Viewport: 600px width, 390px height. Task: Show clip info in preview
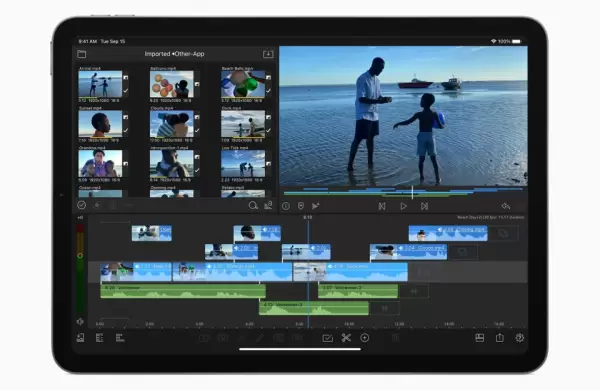pyautogui.click(x=286, y=206)
